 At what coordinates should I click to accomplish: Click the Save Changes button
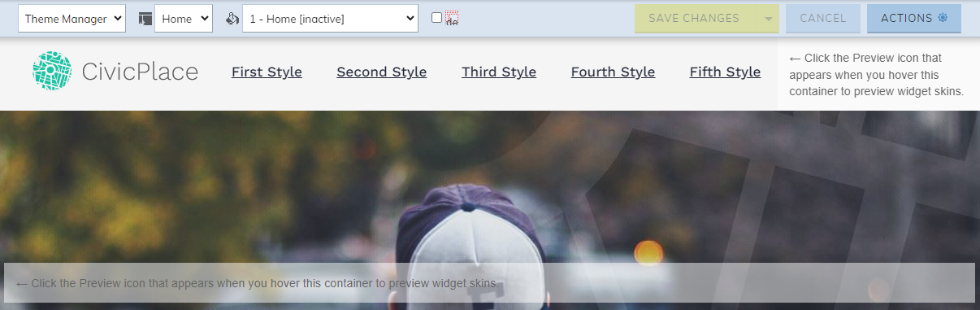[695, 18]
